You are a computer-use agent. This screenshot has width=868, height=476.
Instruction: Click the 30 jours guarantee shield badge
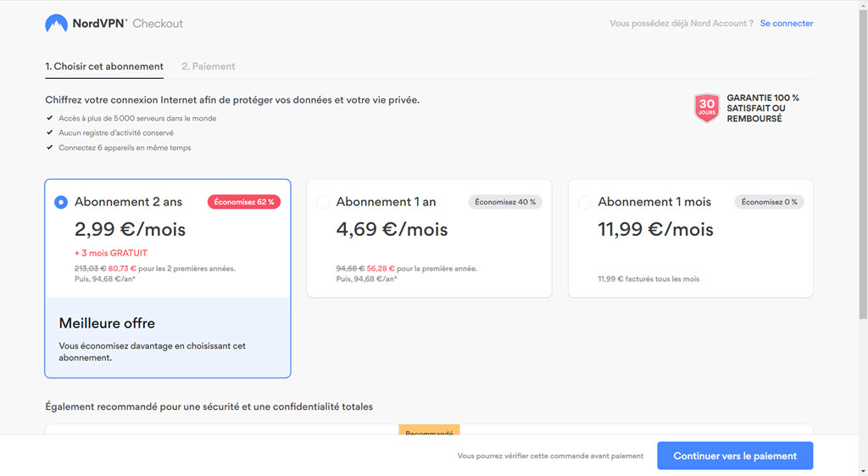pos(707,108)
